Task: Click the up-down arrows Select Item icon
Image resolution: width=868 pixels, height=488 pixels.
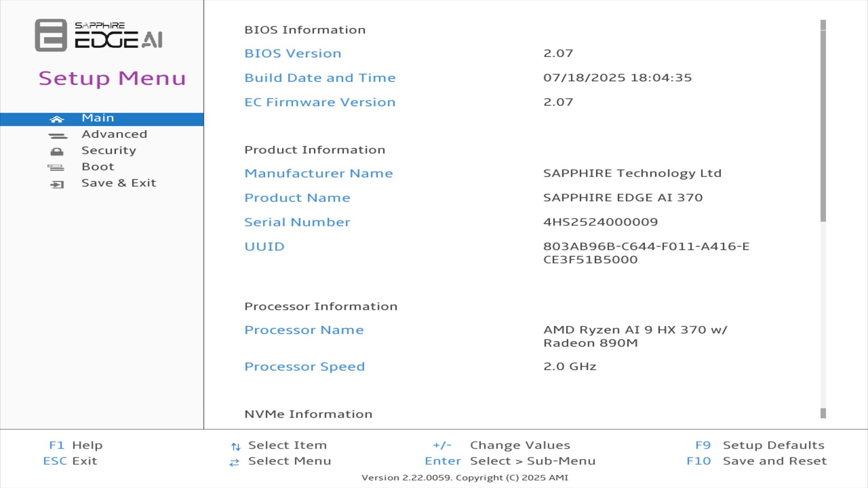Action: point(236,446)
